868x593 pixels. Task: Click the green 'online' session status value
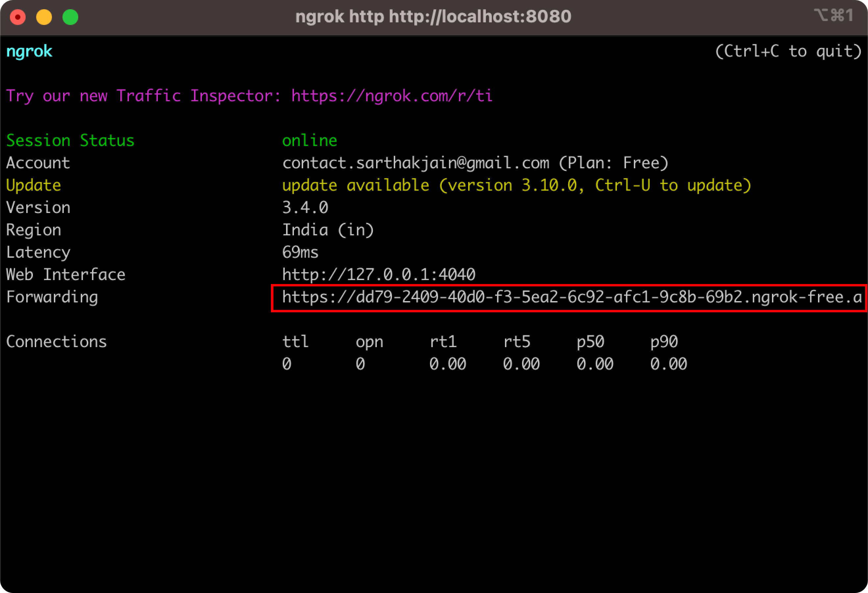pyautogui.click(x=309, y=141)
